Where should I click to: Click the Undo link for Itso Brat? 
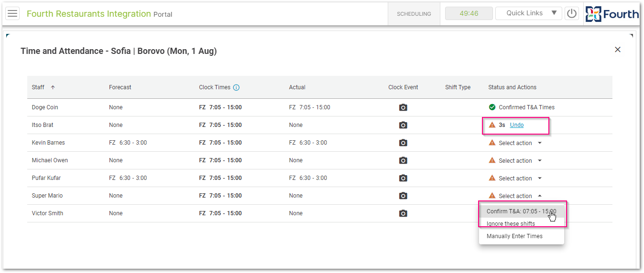click(517, 125)
